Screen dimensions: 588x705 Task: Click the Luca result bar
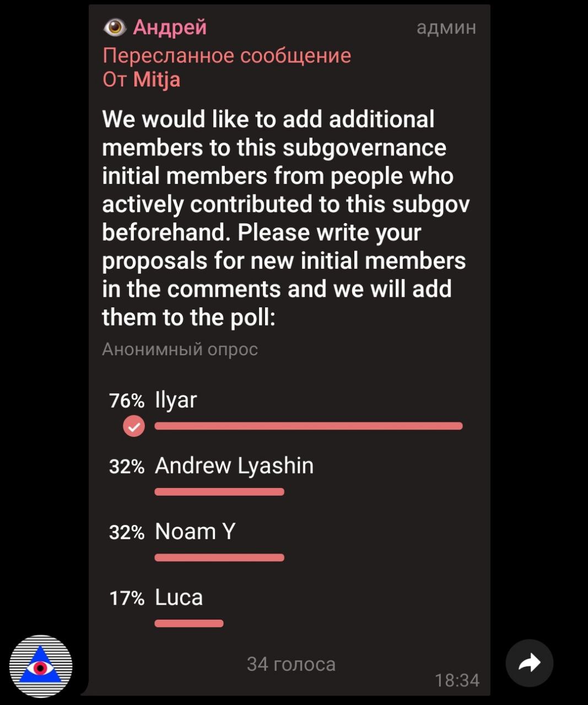click(189, 623)
